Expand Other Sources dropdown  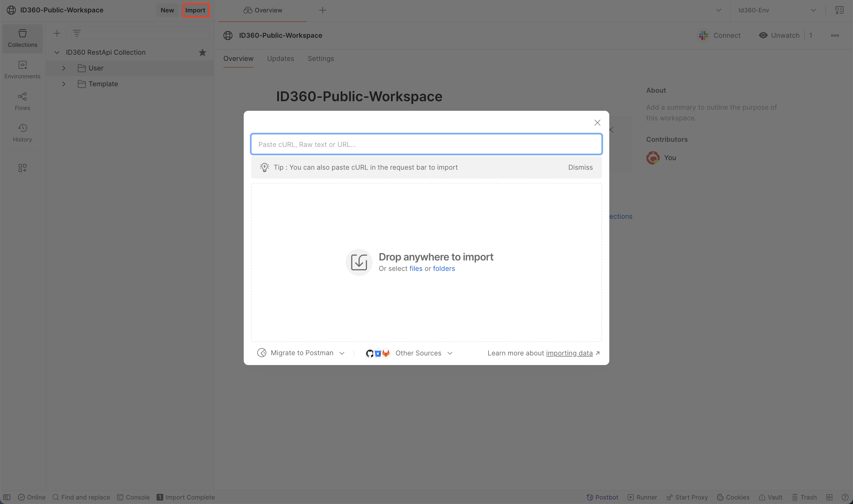[450, 353]
